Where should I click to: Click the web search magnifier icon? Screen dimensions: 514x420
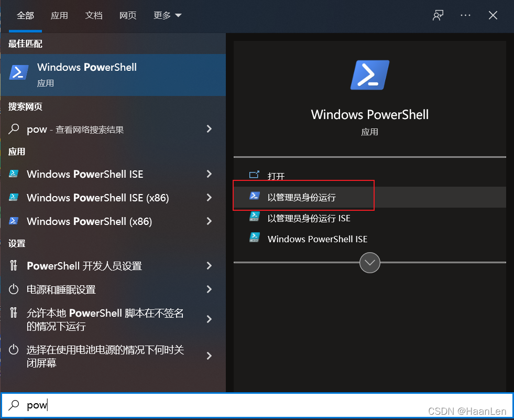[x=14, y=129]
